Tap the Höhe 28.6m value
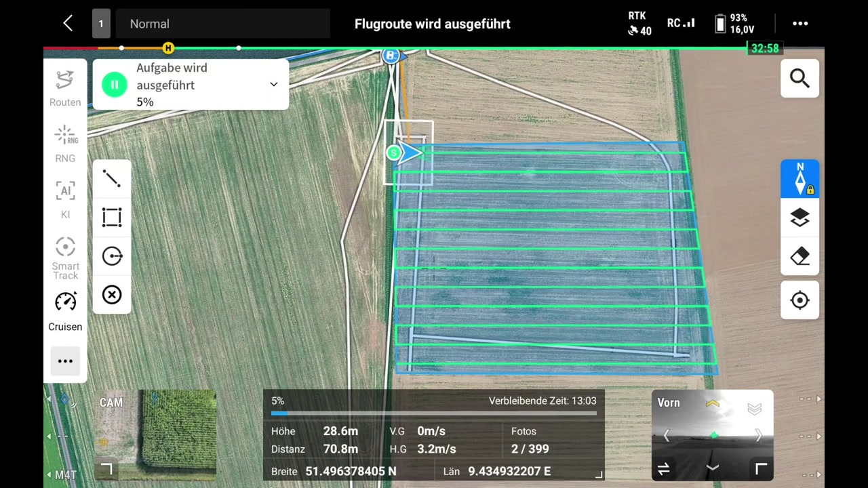The height and width of the screenshot is (488, 868). pyautogui.click(x=340, y=431)
